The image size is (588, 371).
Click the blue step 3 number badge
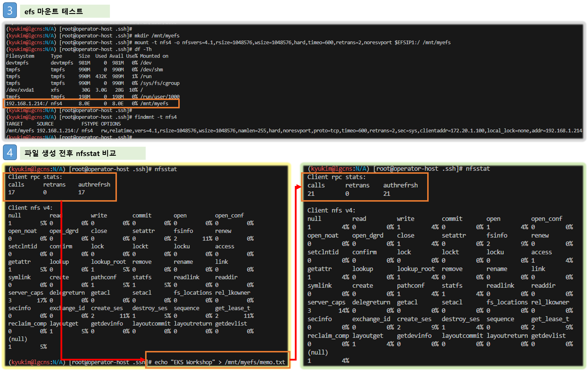pos(10,10)
